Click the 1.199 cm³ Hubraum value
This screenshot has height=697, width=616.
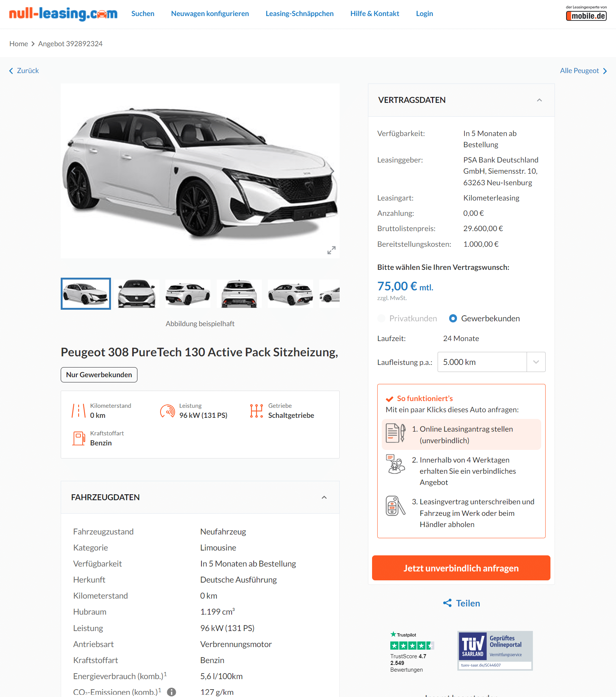coord(217,612)
